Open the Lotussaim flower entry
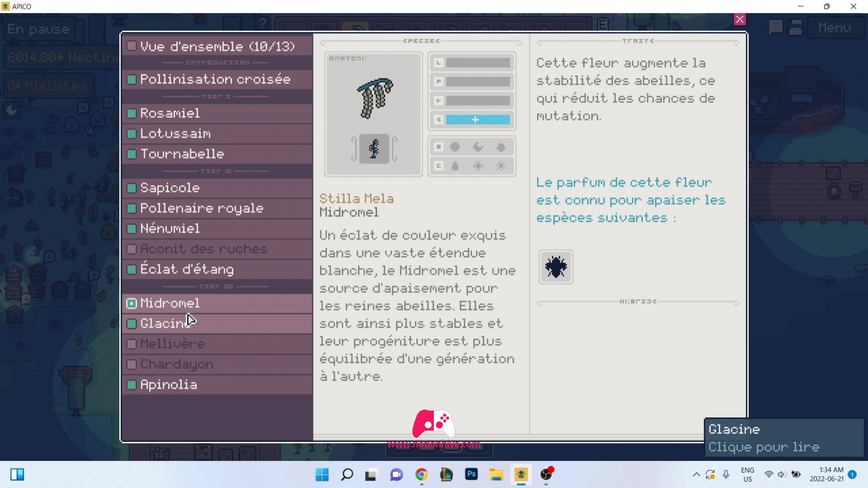 [217, 133]
